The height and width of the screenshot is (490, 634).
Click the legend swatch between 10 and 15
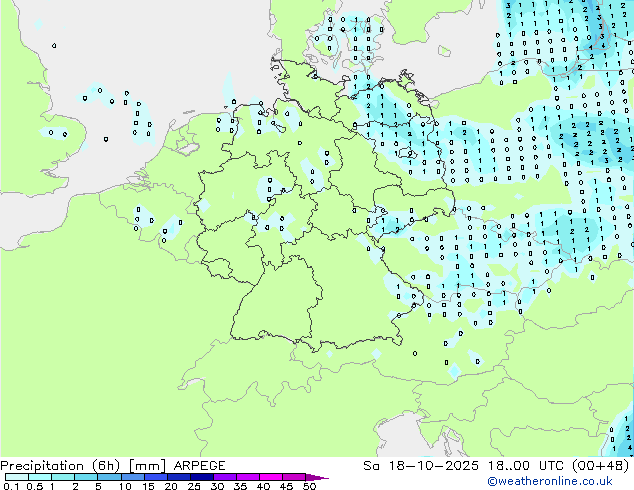point(132,477)
